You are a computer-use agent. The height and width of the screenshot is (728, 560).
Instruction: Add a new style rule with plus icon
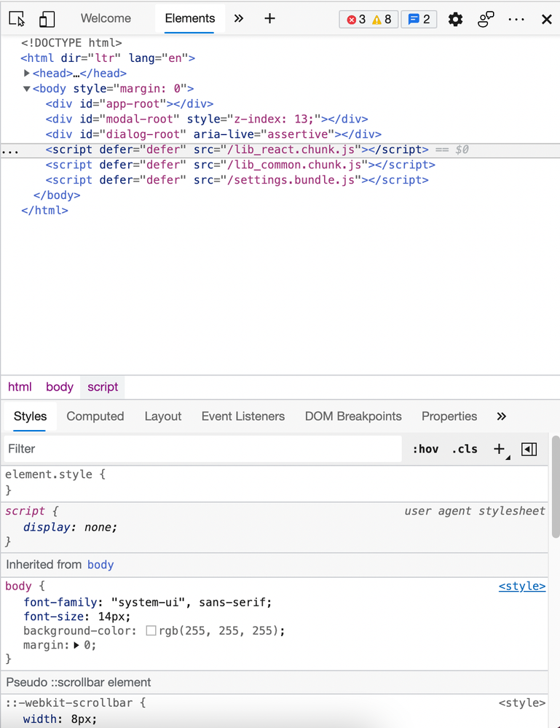pos(500,450)
